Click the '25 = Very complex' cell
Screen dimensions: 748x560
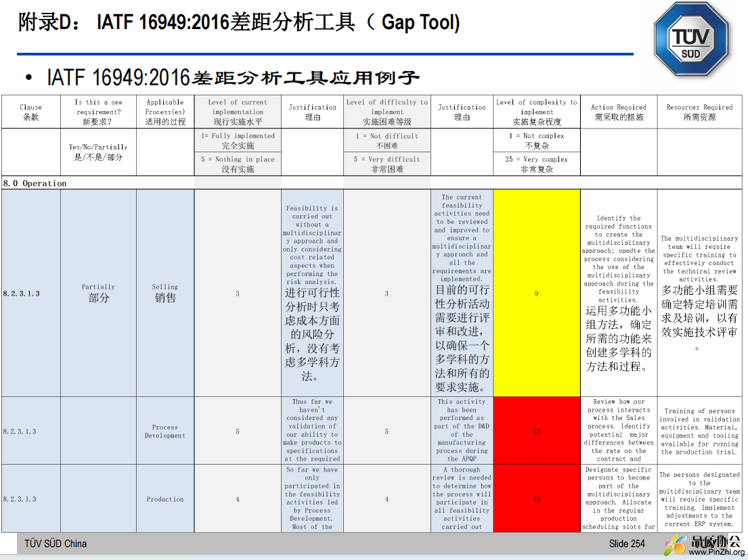537,164
